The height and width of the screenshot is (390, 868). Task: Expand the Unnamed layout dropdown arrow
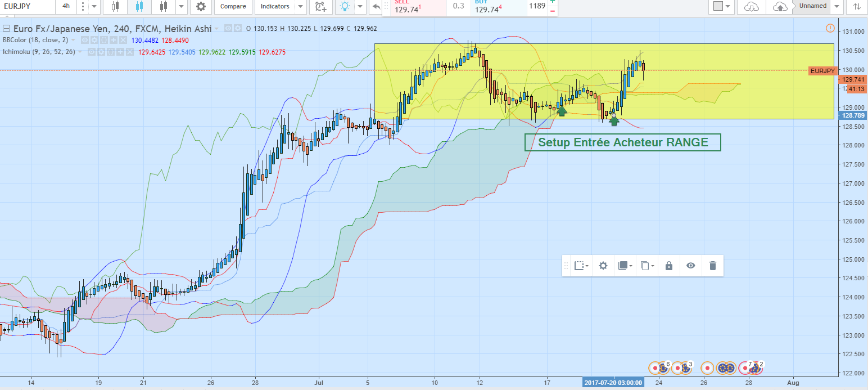(837, 6)
